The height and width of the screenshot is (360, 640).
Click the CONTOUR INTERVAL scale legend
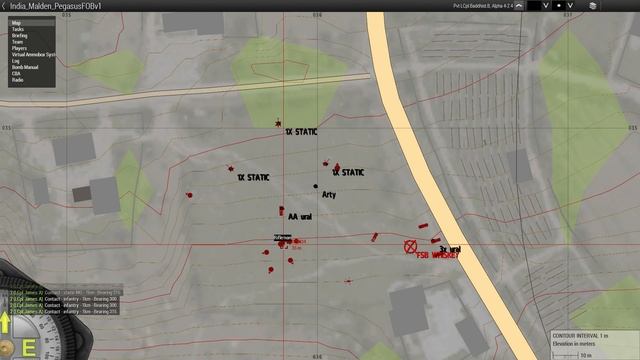pos(595,345)
